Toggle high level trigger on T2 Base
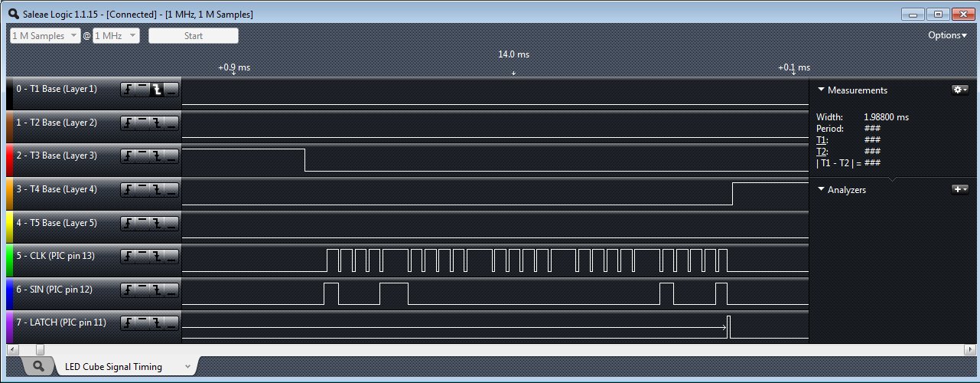Viewport: 980px width, 383px height. tap(142, 123)
